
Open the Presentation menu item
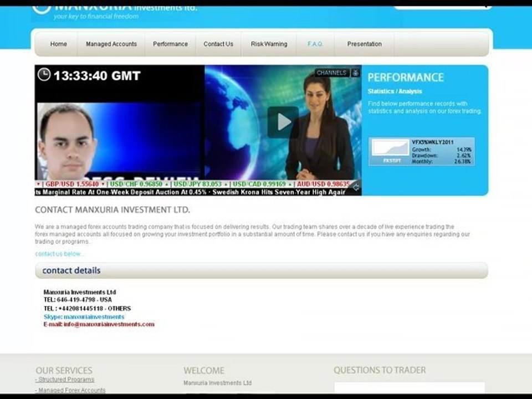point(365,44)
